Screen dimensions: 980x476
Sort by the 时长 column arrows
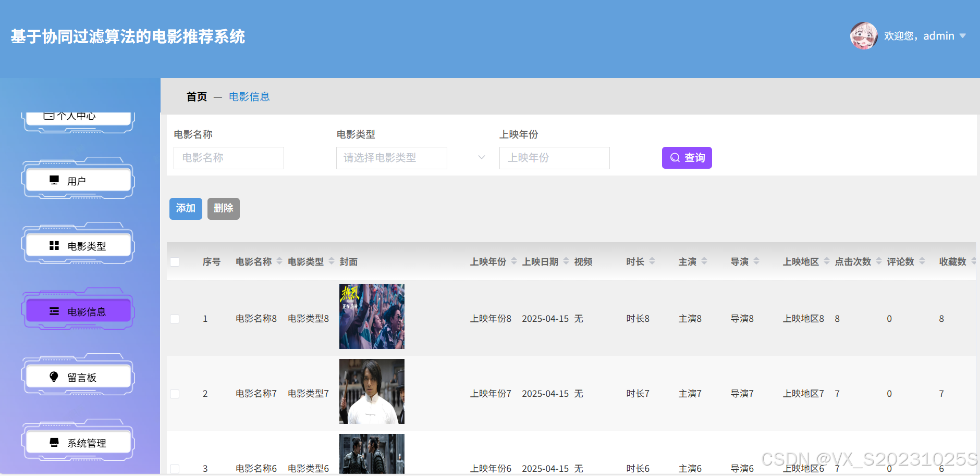pyautogui.click(x=652, y=261)
